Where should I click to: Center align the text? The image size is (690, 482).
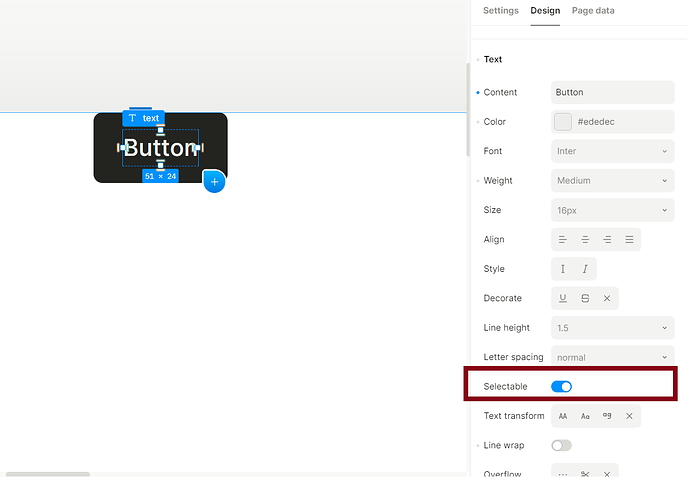click(585, 240)
